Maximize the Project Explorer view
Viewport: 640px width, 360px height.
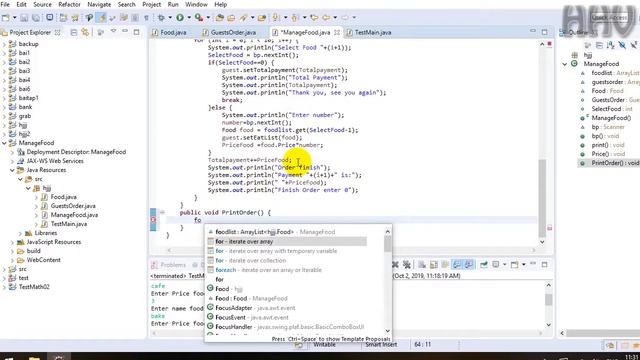tap(136, 32)
